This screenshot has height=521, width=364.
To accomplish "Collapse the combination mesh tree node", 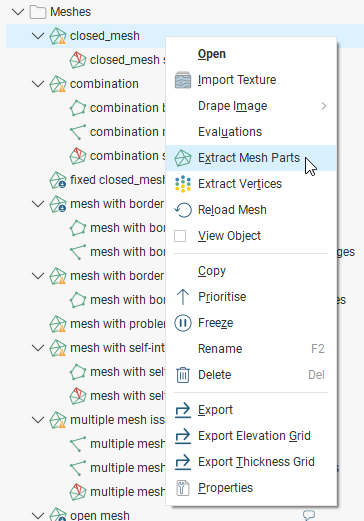I will coord(38,84).
